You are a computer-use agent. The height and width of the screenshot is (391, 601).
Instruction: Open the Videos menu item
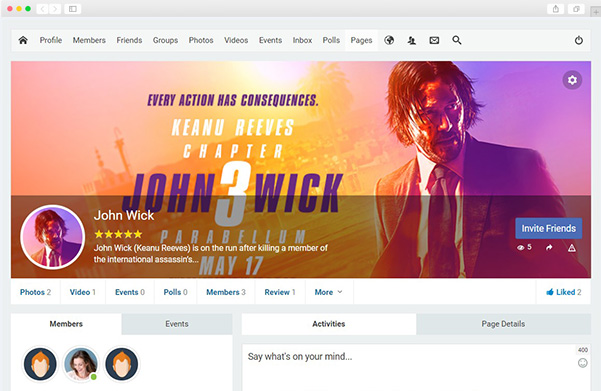pos(236,40)
